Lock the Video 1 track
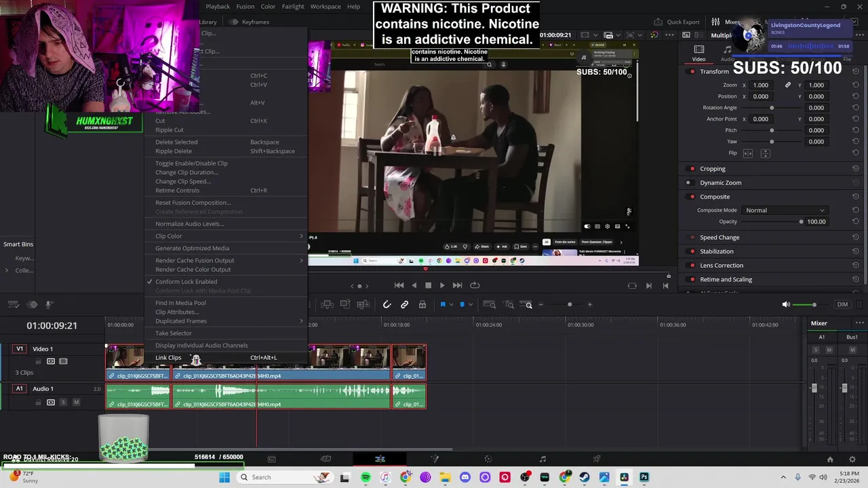Image resolution: width=868 pixels, height=488 pixels. click(x=39, y=362)
